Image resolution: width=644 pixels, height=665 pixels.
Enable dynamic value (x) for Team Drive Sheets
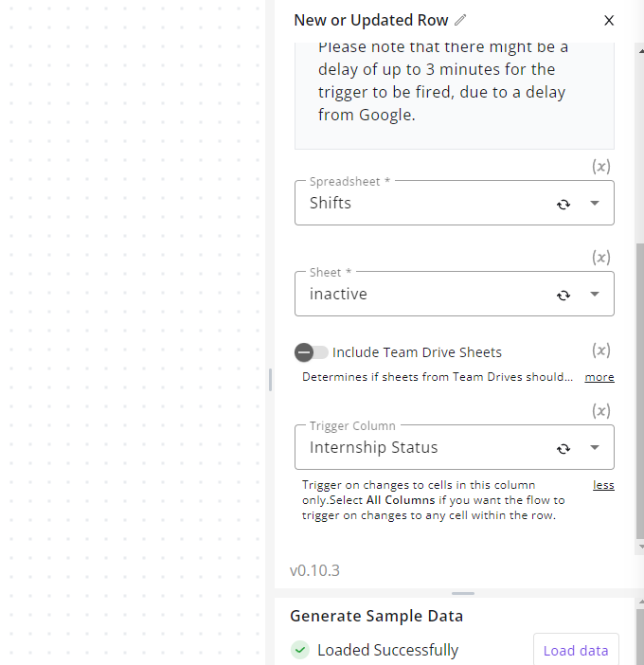coord(601,350)
